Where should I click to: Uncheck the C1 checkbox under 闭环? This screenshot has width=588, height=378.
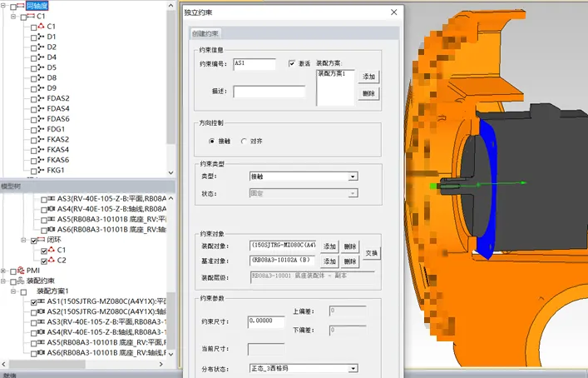point(44,250)
